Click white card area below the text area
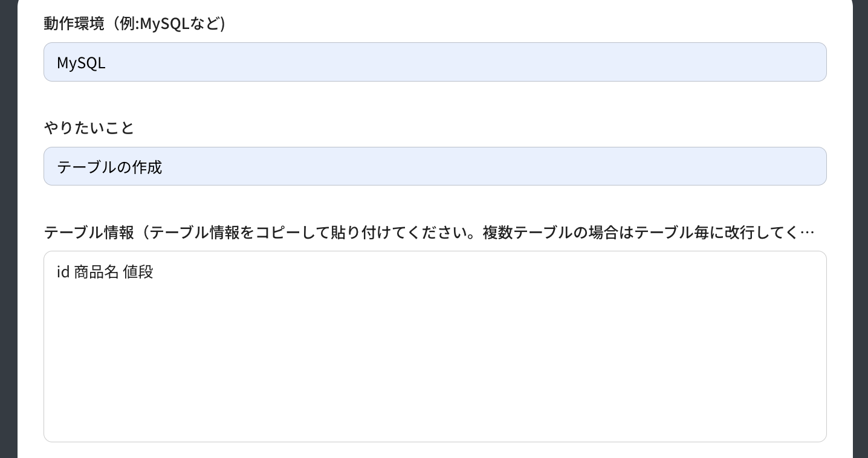The height and width of the screenshot is (458, 868). (x=434, y=450)
